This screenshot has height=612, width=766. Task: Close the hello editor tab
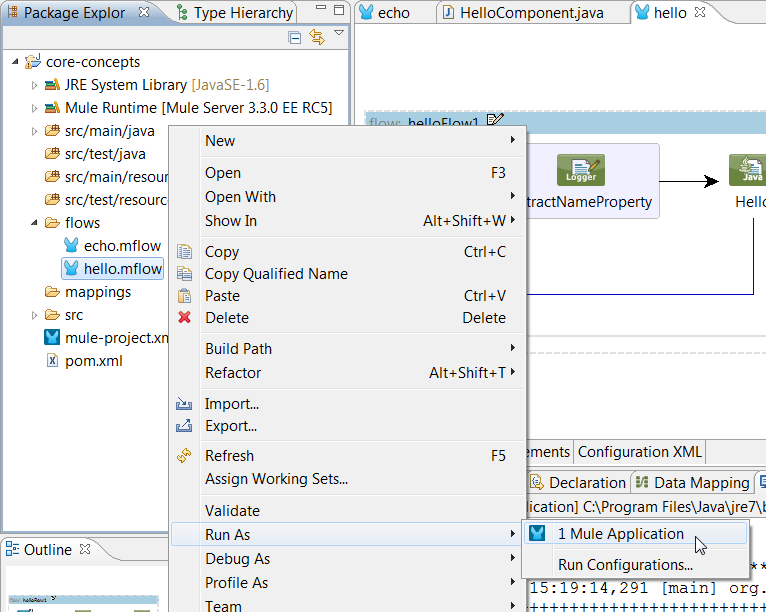[700, 13]
